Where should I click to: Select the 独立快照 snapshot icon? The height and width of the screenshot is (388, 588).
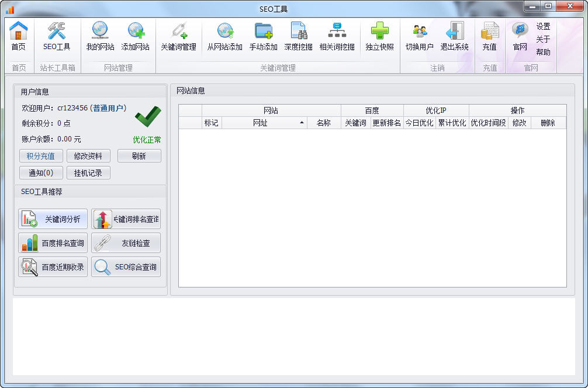(379, 36)
